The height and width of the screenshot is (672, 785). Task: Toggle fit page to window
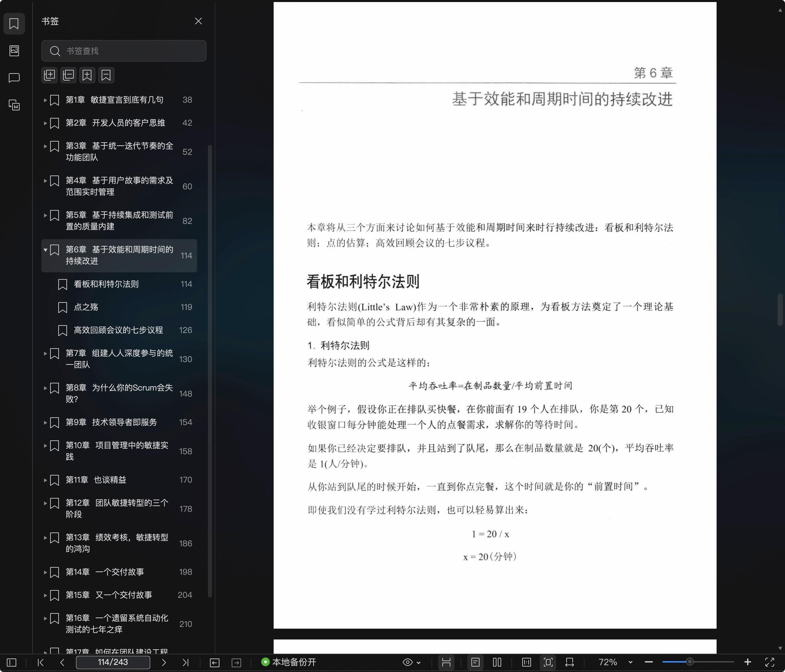tap(548, 662)
